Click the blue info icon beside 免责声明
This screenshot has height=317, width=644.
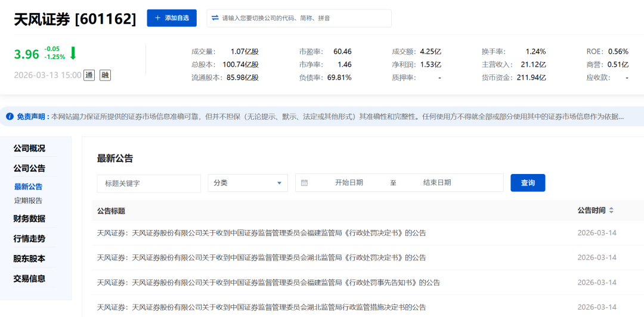[10, 117]
